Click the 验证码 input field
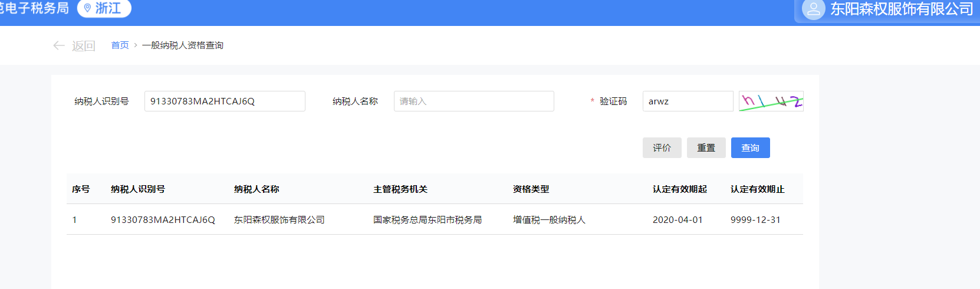 tap(688, 101)
